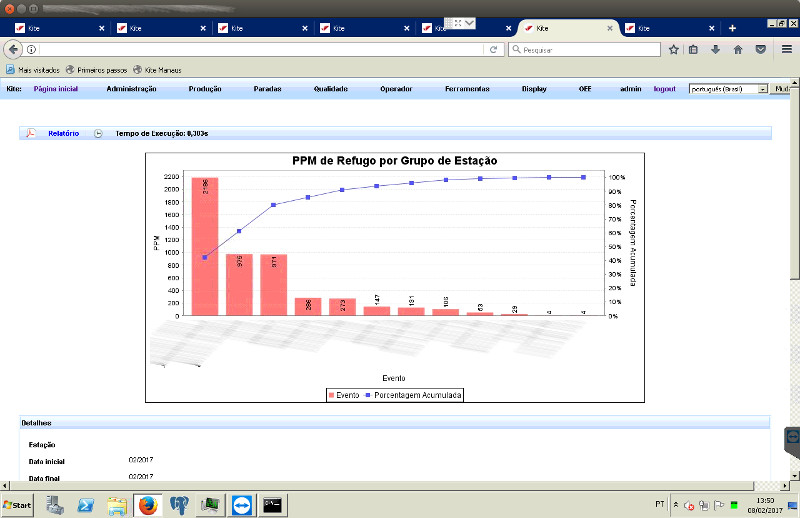Screen dimensions: 800x518
Task: Reload the page with the refresh icon
Action: (493, 50)
